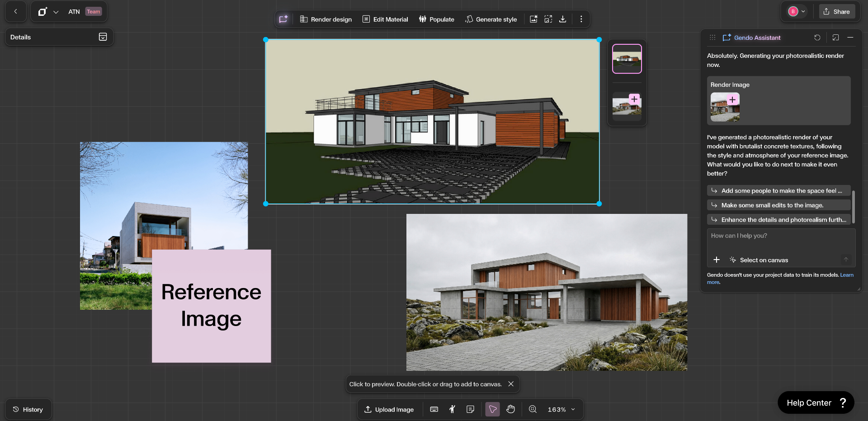This screenshot has width=868, height=421.
Task: Follow the Learn more link
Action: [x=846, y=275]
